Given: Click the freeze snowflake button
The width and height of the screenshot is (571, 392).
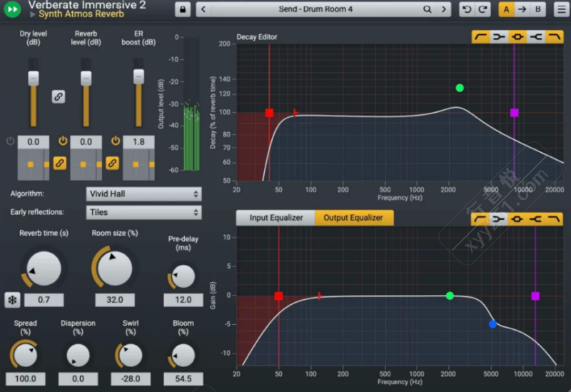Looking at the screenshot, I should (x=12, y=300).
